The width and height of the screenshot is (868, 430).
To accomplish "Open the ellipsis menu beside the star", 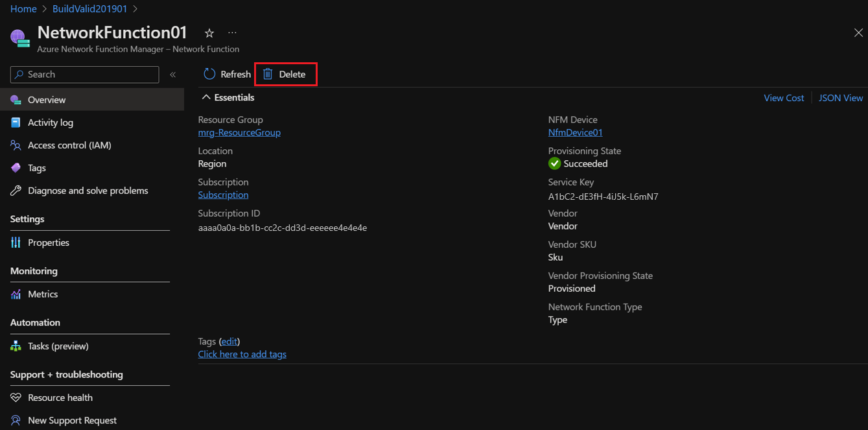I will 231,32.
